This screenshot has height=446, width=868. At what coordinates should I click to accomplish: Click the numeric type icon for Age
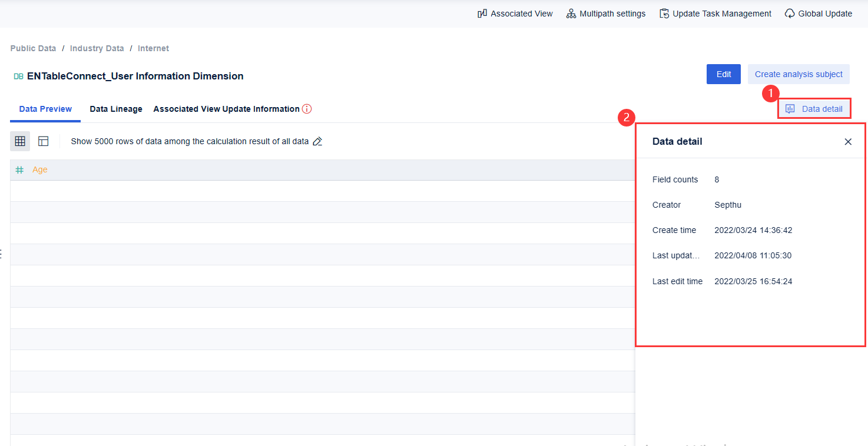coord(19,169)
